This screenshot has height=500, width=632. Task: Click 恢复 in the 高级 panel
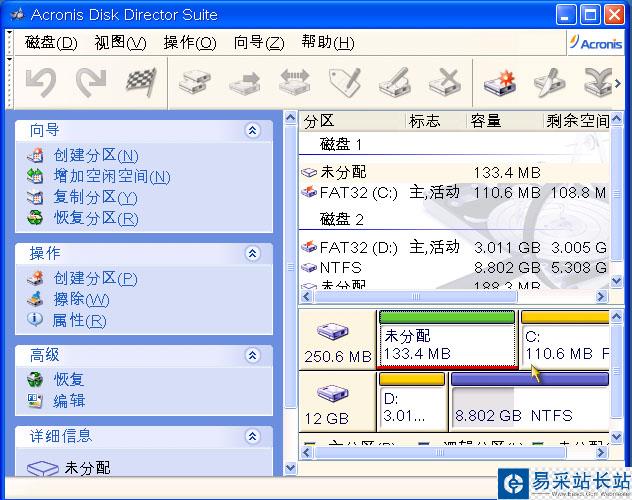pyautogui.click(x=69, y=380)
